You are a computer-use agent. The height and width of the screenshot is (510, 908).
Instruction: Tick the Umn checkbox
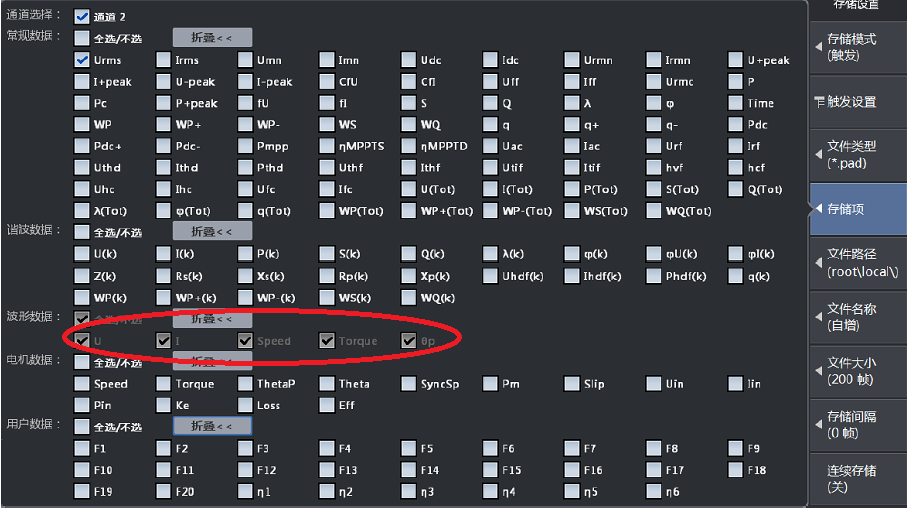click(245, 60)
